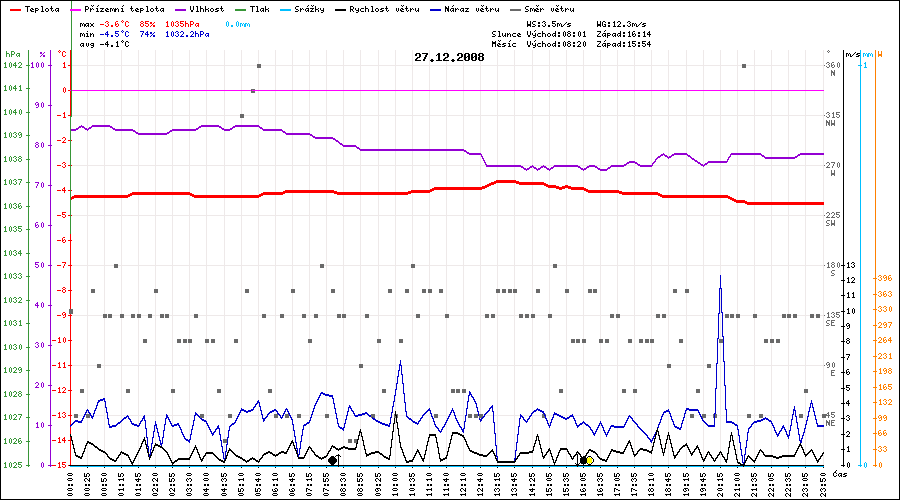Click the date title 27.12.2008

point(449,58)
